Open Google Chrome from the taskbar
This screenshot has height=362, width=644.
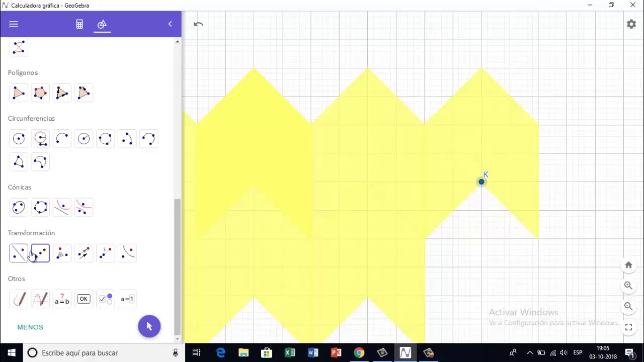[359, 353]
